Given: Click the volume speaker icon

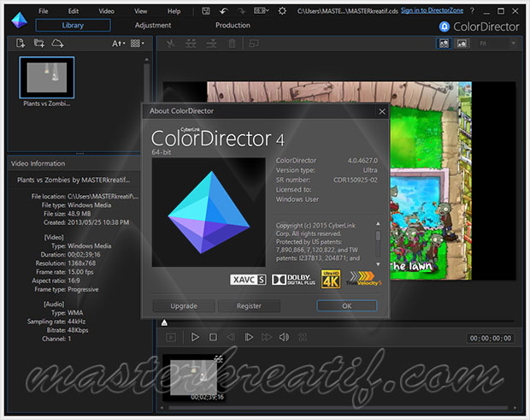Looking at the screenshot, I should pyautogui.click(x=284, y=337).
